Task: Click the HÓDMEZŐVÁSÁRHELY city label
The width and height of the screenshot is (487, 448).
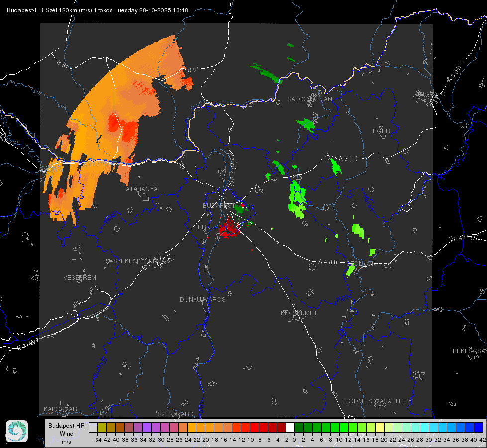Action: [x=378, y=401]
